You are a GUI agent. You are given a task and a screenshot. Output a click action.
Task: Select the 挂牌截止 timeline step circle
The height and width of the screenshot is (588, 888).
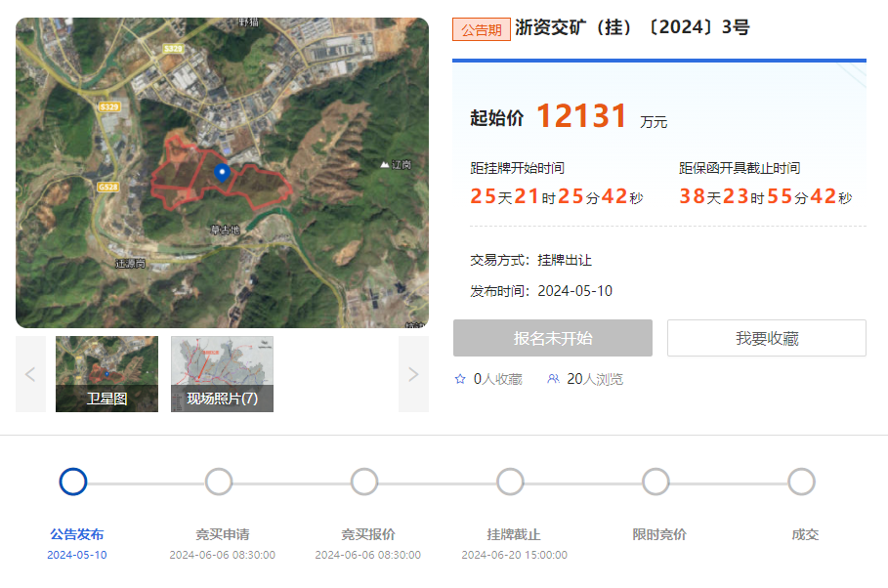(x=510, y=482)
